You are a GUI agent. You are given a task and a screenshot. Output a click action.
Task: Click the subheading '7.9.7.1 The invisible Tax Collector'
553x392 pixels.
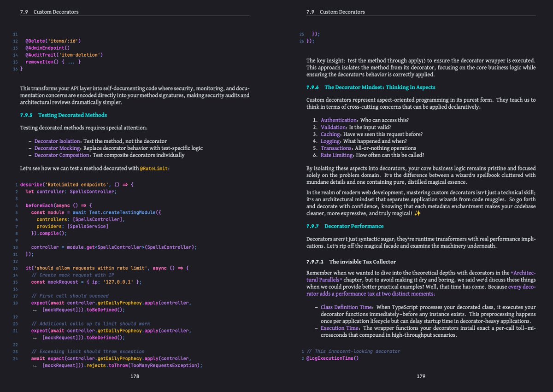pyautogui.click(x=351, y=262)
